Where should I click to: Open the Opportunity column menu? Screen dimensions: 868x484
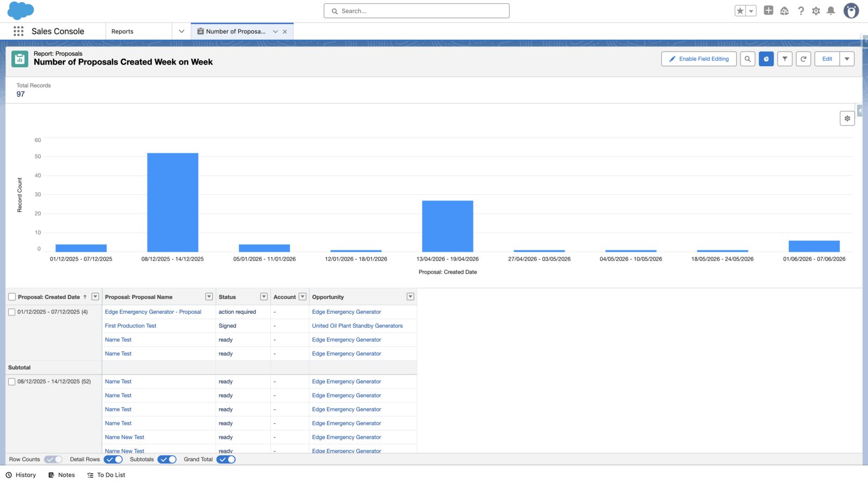410,296
